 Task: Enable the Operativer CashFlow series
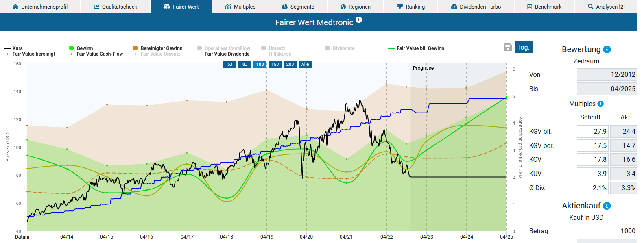[223, 48]
